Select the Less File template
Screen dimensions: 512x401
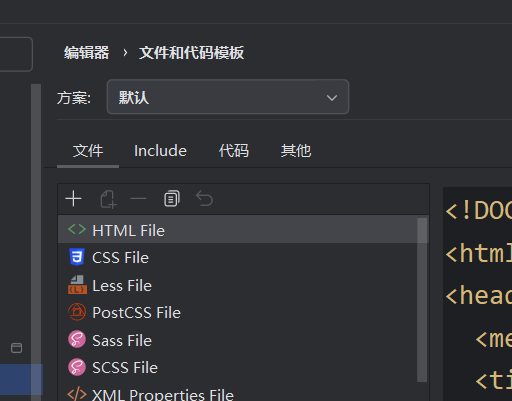pyautogui.click(x=237, y=285)
